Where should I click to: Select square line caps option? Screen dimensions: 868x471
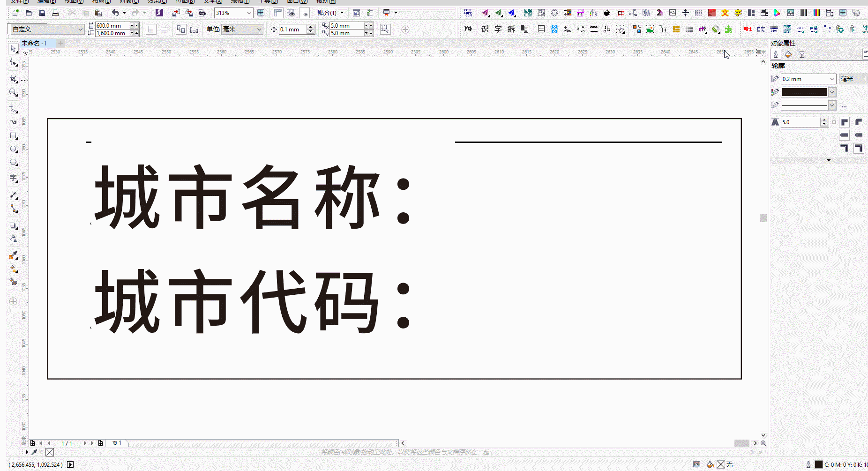click(x=844, y=135)
